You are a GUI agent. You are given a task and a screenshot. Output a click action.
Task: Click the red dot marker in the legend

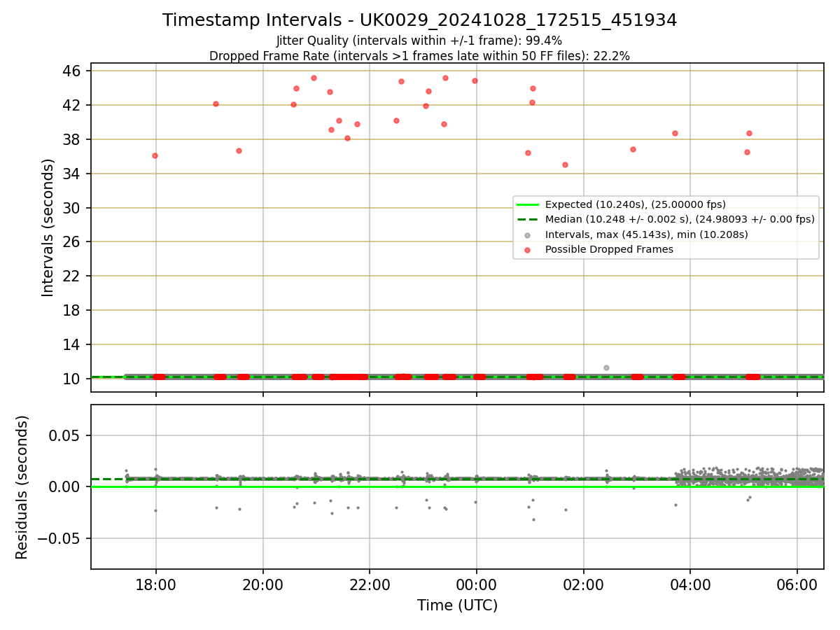[528, 250]
